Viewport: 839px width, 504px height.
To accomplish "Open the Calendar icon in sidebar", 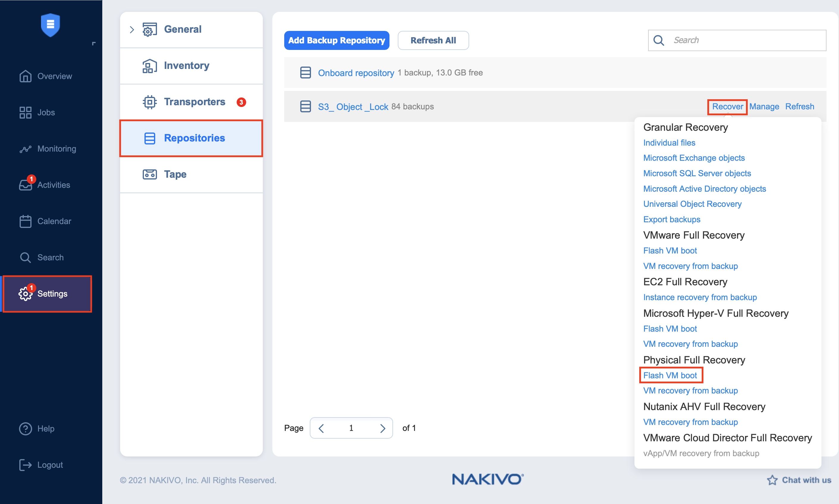I will click(x=26, y=221).
